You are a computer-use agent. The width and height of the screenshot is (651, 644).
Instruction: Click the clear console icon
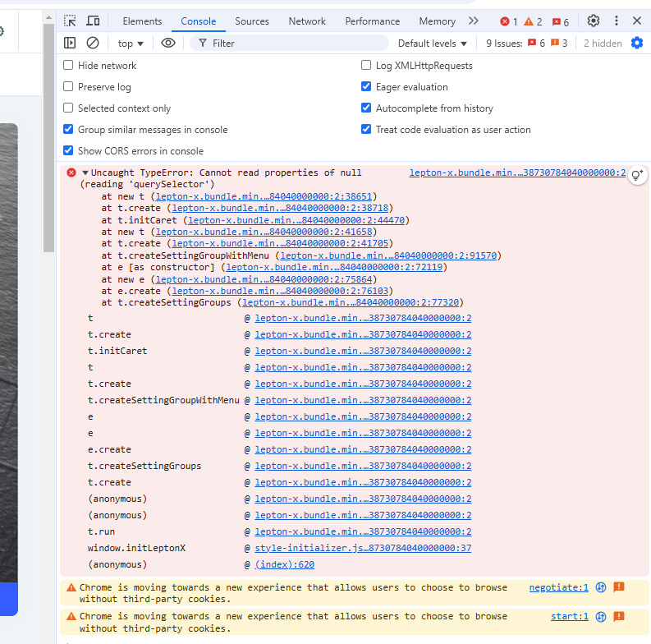click(93, 43)
